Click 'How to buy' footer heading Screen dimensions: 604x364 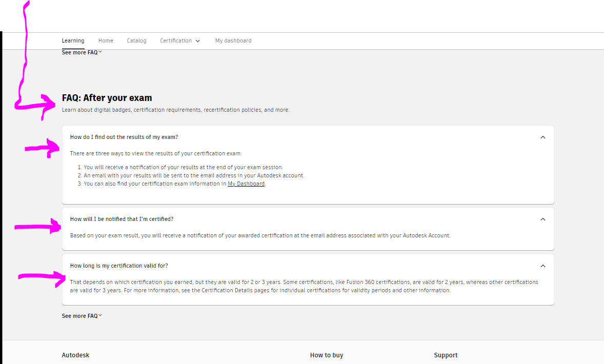[327, 355]
